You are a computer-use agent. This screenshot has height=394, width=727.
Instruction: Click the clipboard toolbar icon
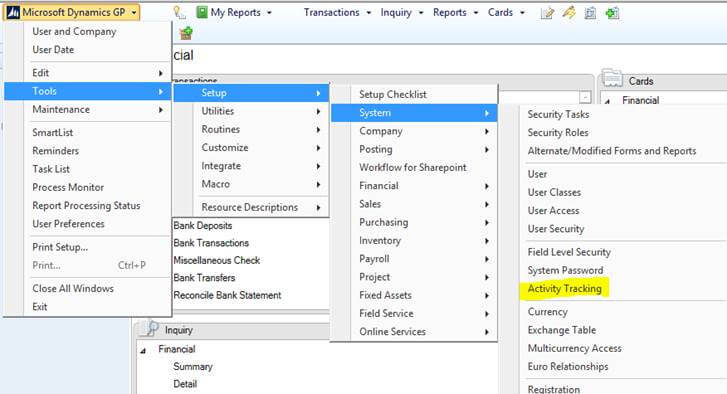coord(590,13)
